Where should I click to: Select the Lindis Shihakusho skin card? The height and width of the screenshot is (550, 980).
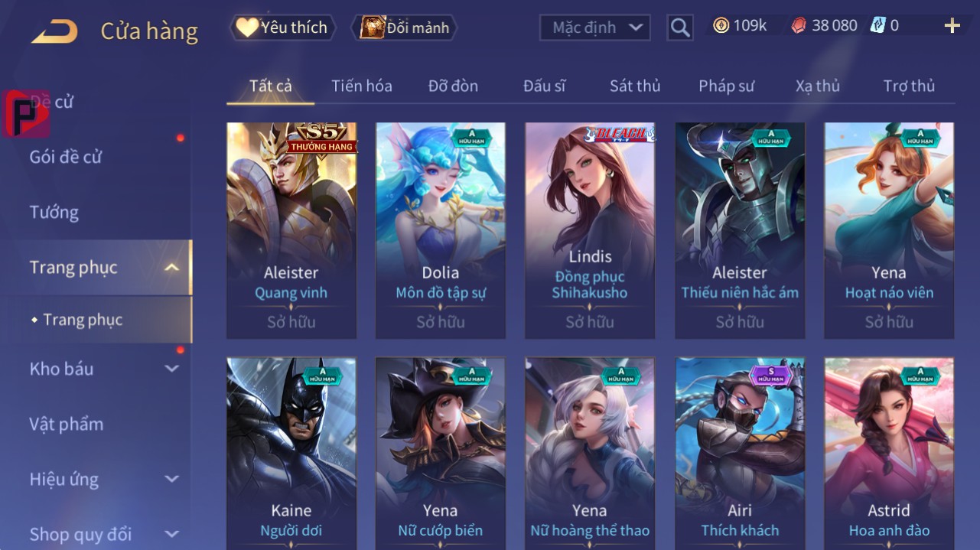[590, 230]
